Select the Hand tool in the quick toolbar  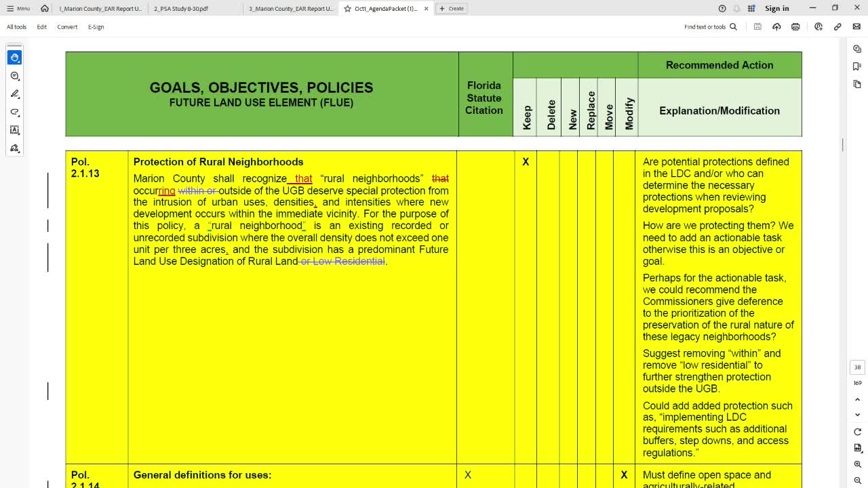(x=14, y=58)
